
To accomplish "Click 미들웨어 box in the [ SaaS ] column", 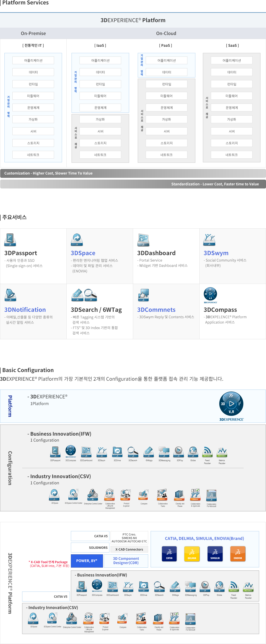I will click(x=231, y=96).
